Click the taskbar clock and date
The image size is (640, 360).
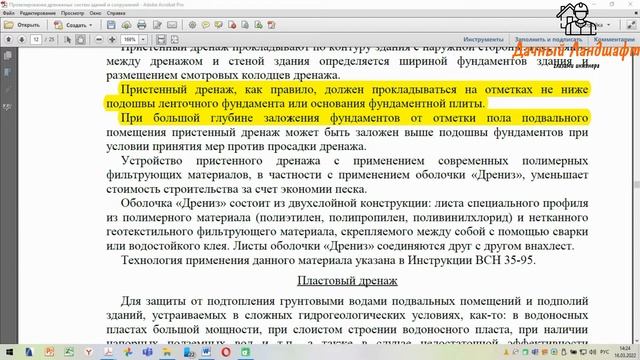click(x=625, y=352)
